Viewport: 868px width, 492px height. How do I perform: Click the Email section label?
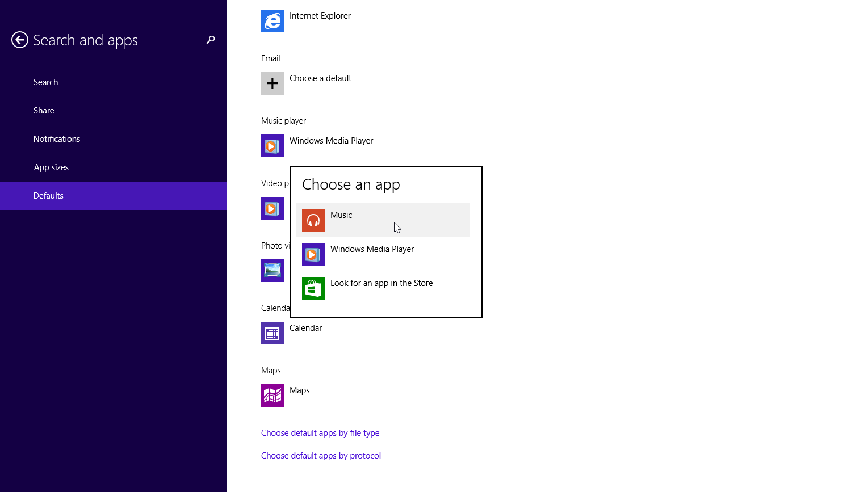click(x=270, y=58)
